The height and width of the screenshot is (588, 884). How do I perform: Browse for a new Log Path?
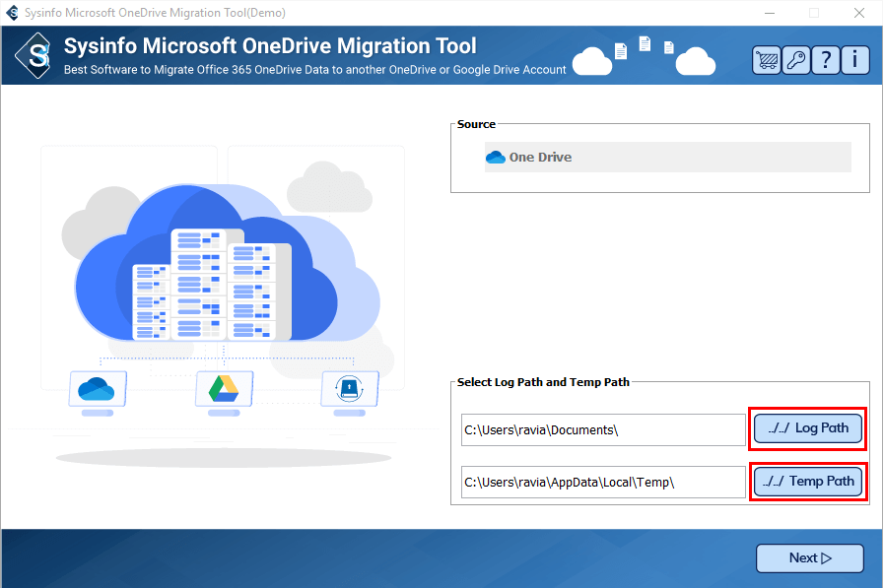(808, 428)
